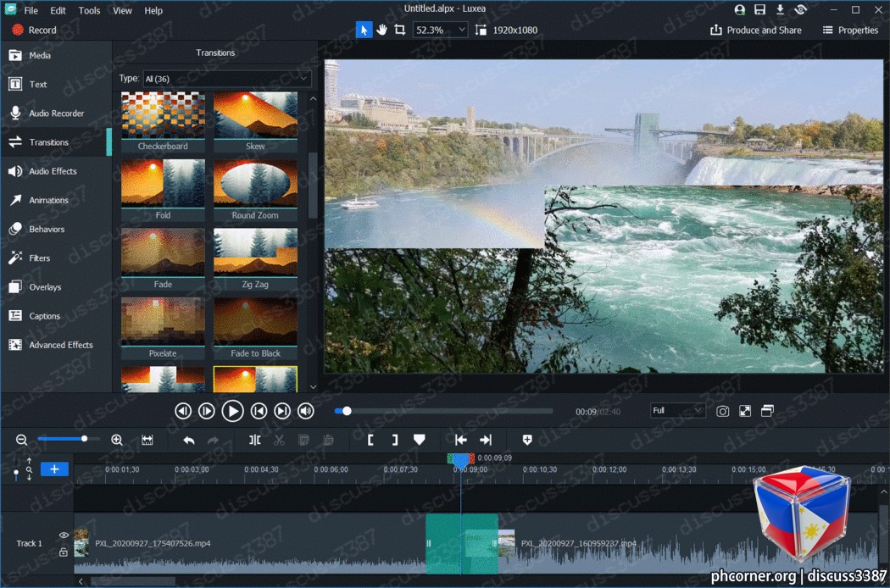Open the Tools menu
The image size is (890, 588).
tap(89, 10)
